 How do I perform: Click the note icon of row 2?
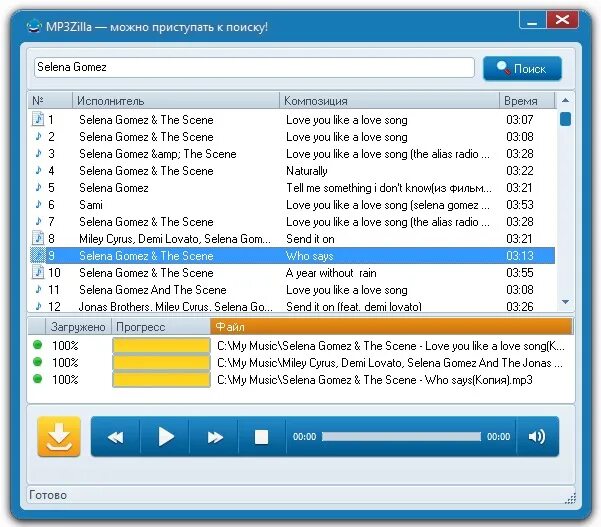click(38, 136)
